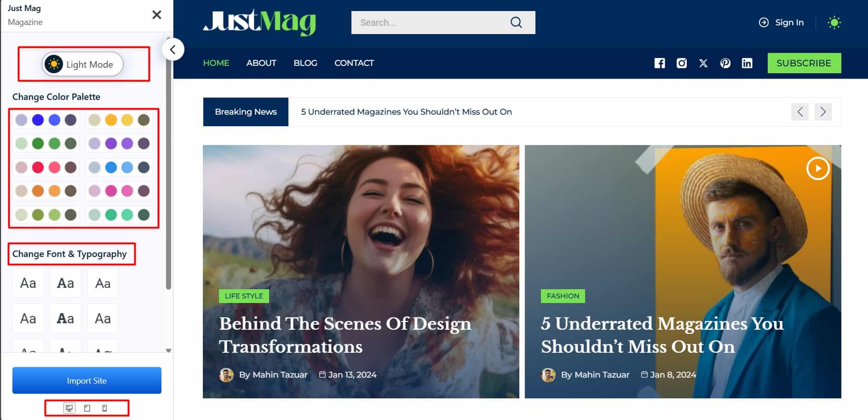Screen dimensions: 868x420
Task: Click the X (Twitter) icon
Action: tap(703, 63)
